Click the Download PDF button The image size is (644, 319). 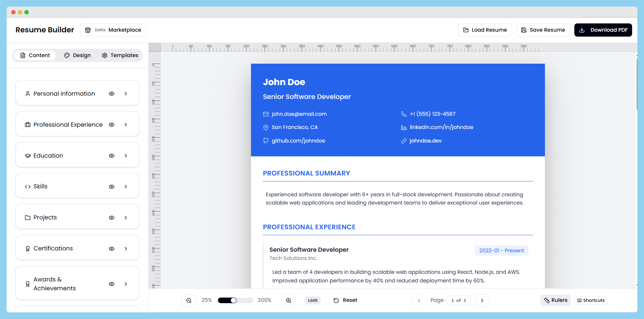(603, 30)
